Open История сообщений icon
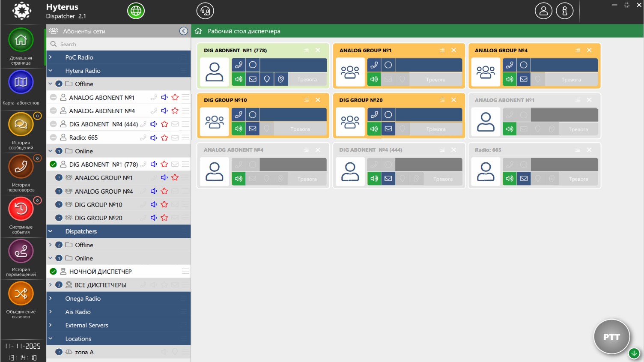This screenshot has width=644, height=362. 21,124
